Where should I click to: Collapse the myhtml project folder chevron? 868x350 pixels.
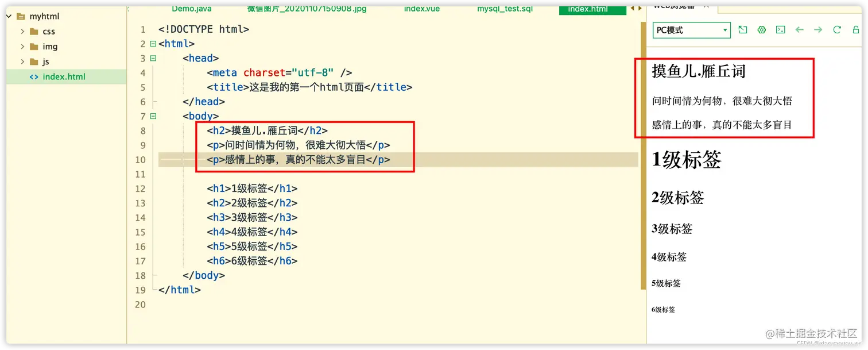click(9, 17)
